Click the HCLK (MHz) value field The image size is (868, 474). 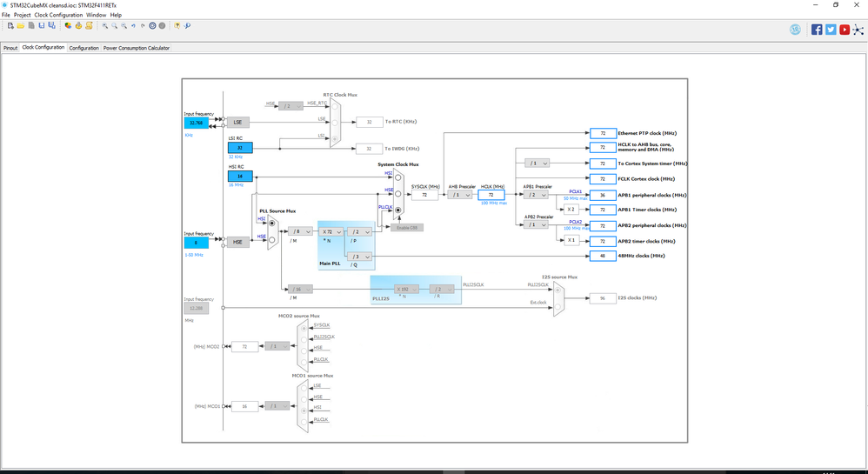coord(491,195)
